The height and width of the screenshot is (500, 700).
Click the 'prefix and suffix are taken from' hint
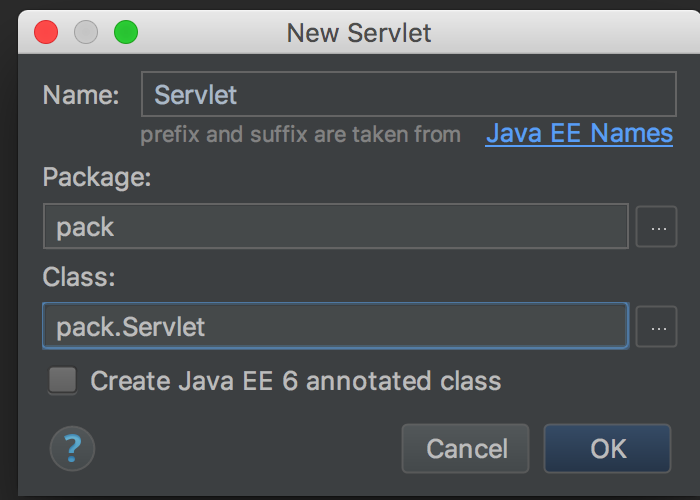(x=300, y=134)
